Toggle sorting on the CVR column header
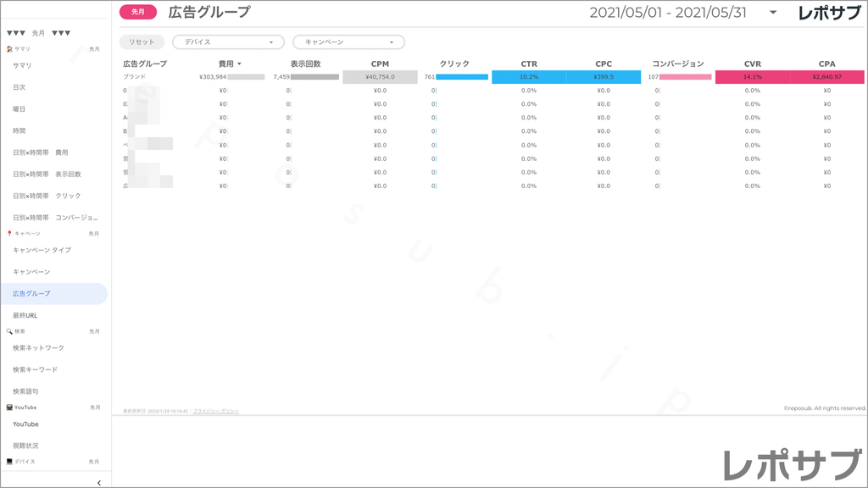Viewport: 868px width, 488px height. coord(753,64)
